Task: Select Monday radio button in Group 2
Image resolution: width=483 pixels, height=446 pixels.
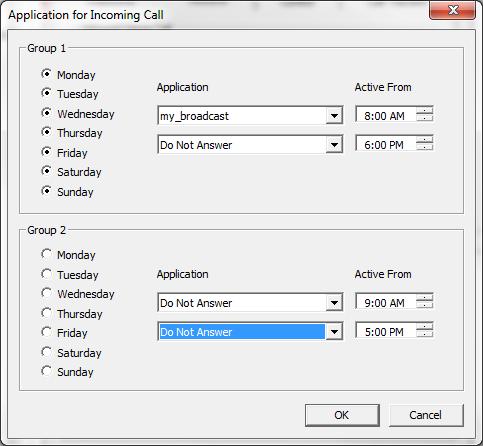Action: tap(47, 254)
